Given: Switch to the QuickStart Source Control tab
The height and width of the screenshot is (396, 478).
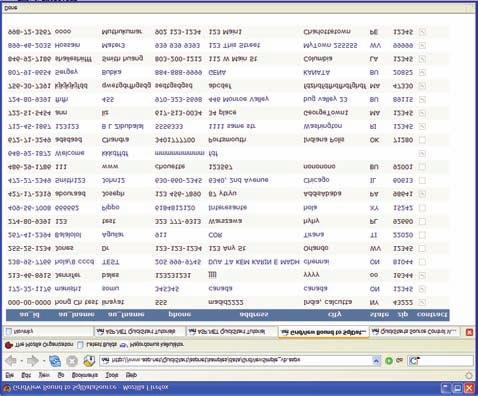Looking at the screenshot, I should click(x=415, y=331).
